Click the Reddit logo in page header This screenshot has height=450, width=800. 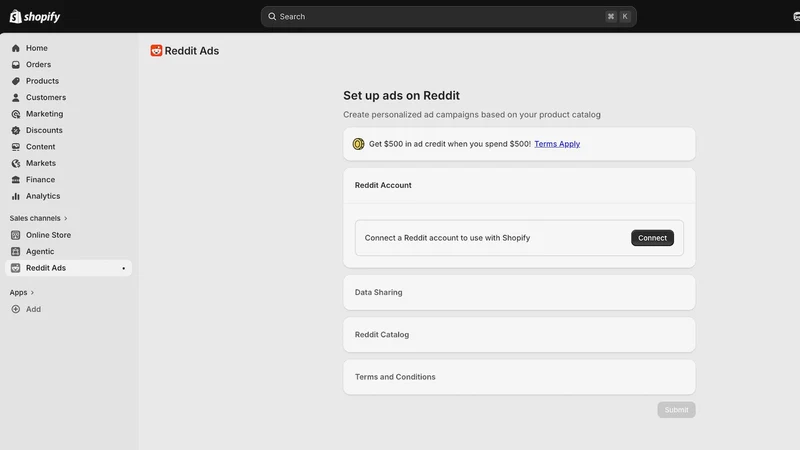tap(156, 51)
